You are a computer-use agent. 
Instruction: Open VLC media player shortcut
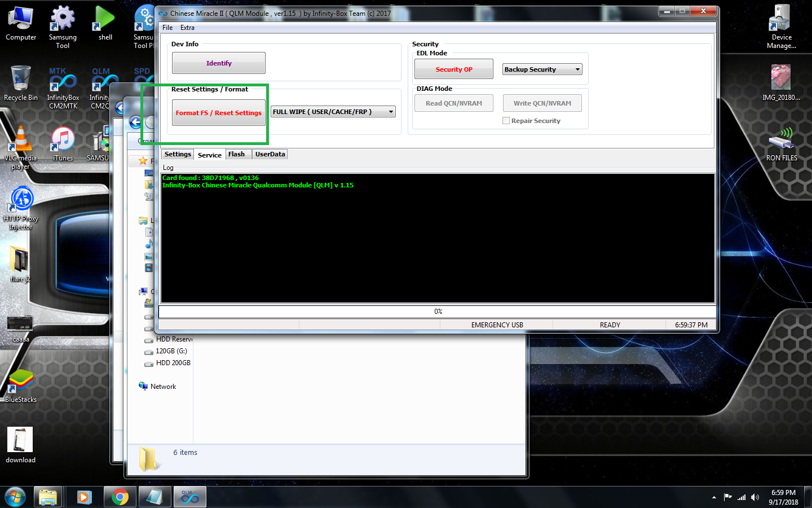tap(20, 148)
